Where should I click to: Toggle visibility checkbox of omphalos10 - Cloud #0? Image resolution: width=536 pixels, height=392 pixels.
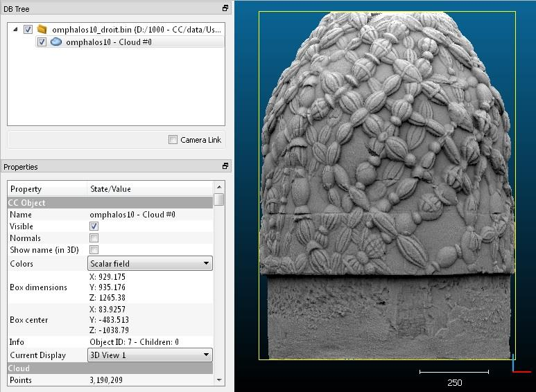tap(42, 42)
